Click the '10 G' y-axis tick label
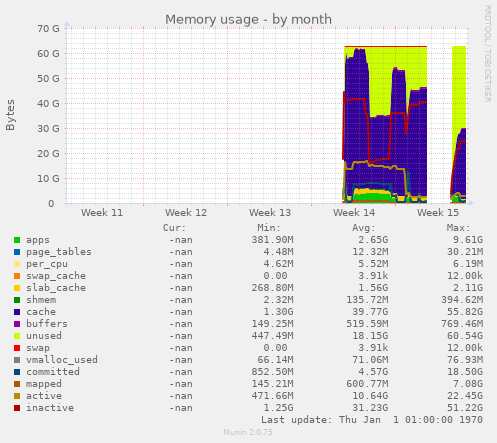This screenshot has height=443, width=497. click(x=48, y=179)
